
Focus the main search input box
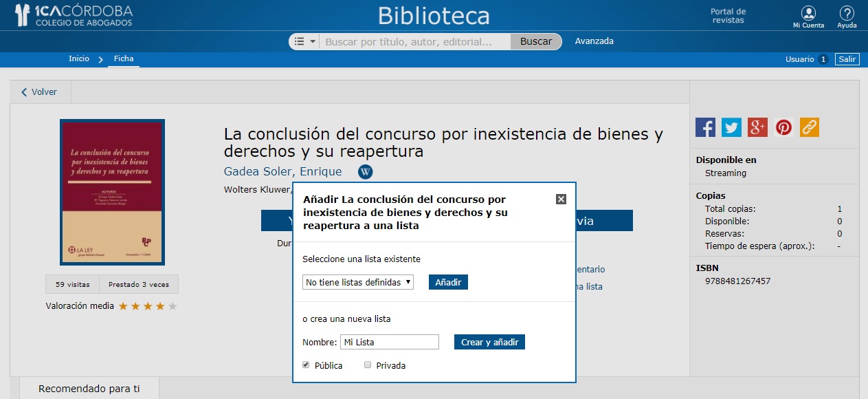click(415, 41)
